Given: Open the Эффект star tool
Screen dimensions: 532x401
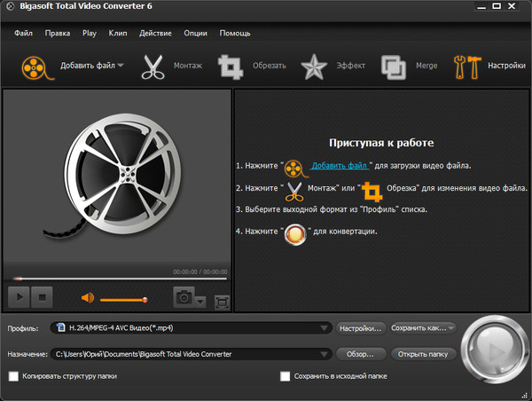Looking at the screenshot, I should coord(313,67).
